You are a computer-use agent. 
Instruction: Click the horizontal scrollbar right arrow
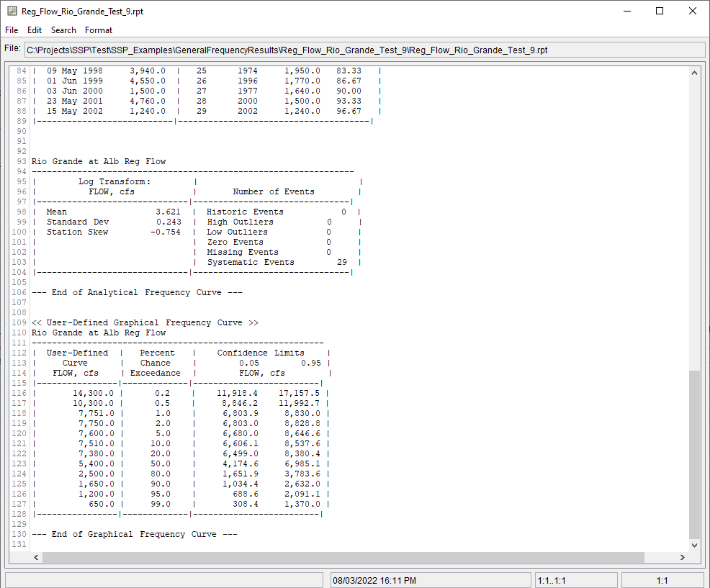pos(683,557)
